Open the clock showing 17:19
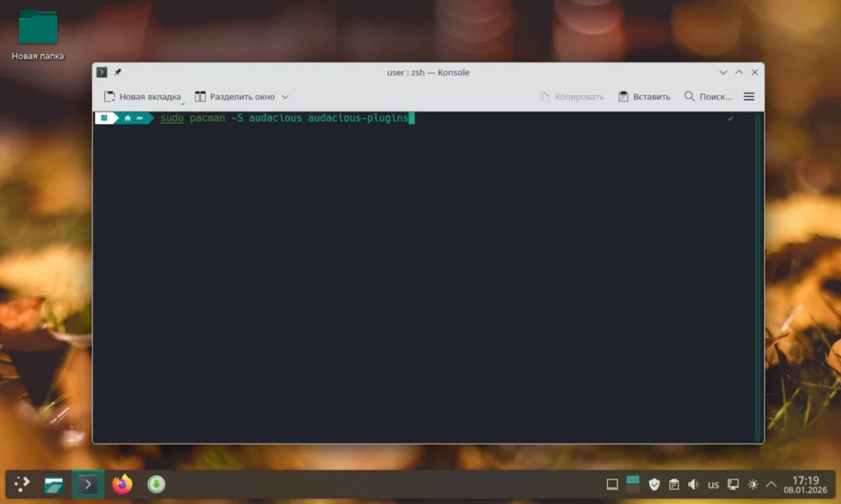The height and width of the screenshot is (504, 841). 806,484
